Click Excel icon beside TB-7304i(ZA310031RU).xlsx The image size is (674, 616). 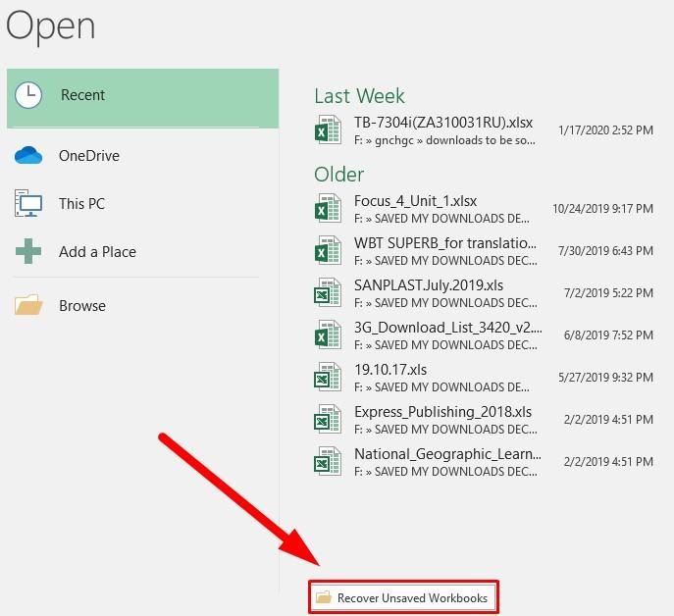click(328, 129)
